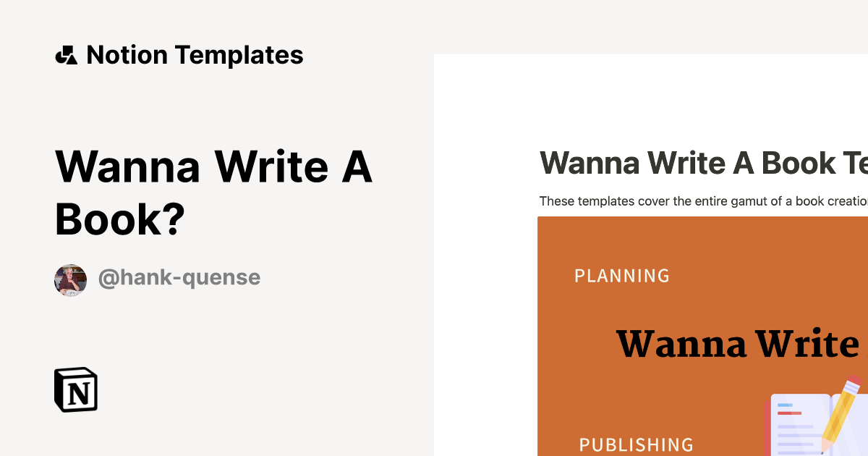Screen dimensions: 868x456
Task: Select the PLANNING label on banner
Action: click(x=622, y=276)
